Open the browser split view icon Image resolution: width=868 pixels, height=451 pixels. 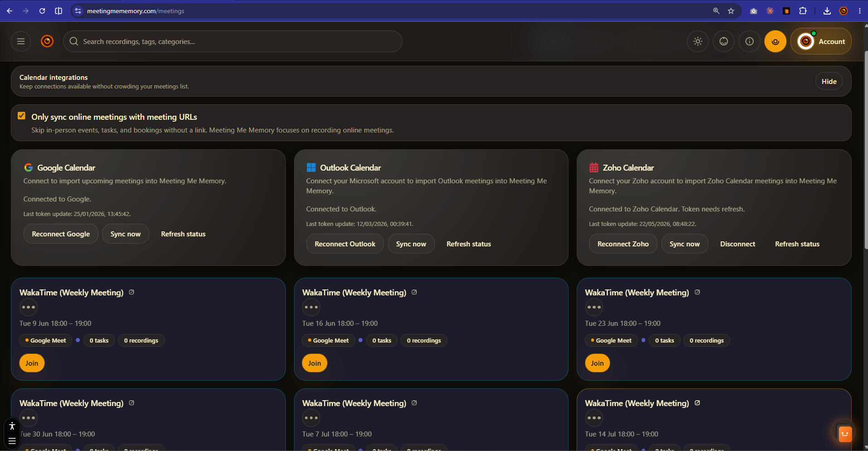click(x=59, y=11)
